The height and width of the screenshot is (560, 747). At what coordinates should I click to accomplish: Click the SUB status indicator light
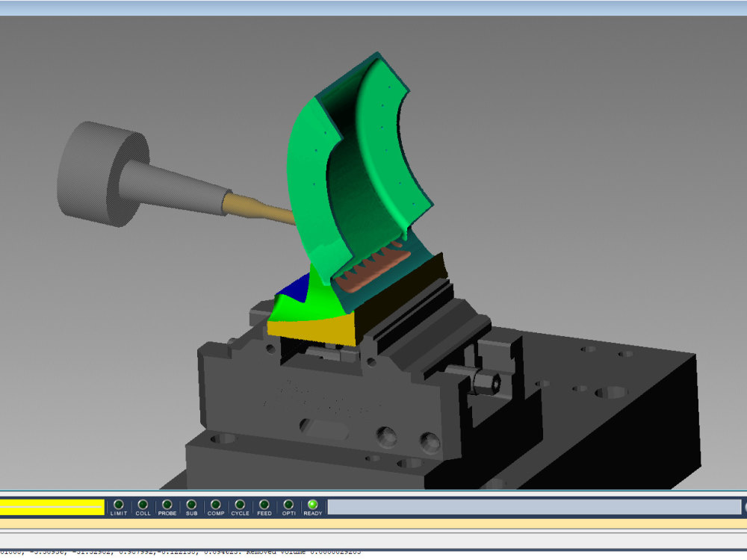click(191, 504)
